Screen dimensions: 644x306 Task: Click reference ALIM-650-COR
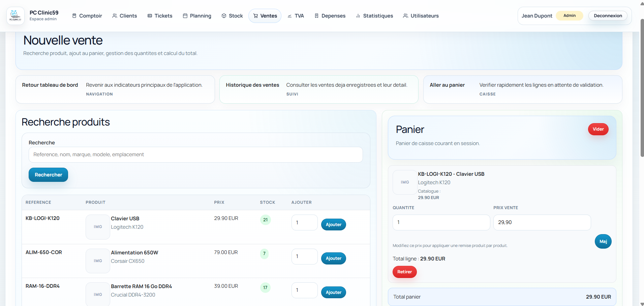pos(44,252)
